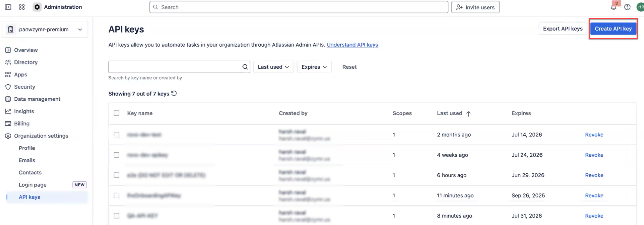The height and width of the screenshot is (225, 644).
Task: Open the user profile avatar
Action: click(640, 7)
